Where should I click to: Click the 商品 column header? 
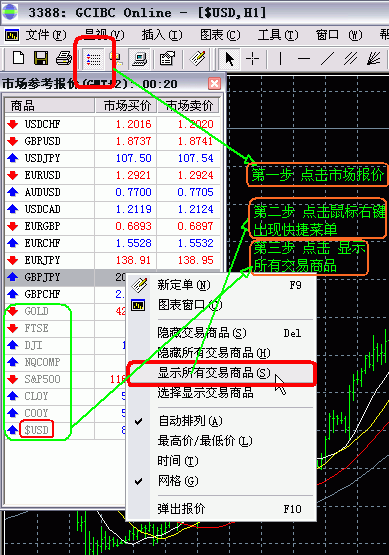tap(50, 105)
